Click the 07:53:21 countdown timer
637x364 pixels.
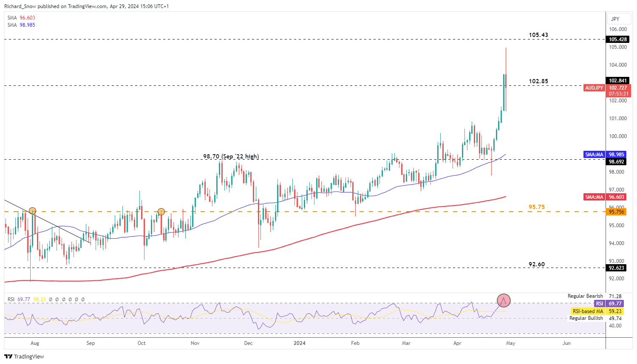(x=618, y=94)
